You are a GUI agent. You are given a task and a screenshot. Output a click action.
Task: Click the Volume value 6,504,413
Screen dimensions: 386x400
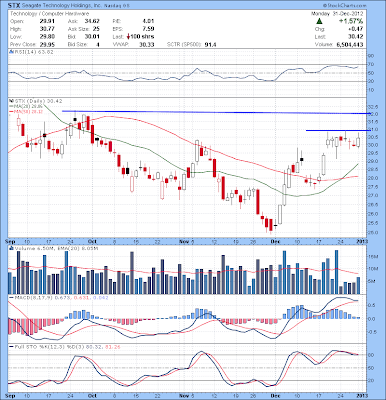click(349, 44)
